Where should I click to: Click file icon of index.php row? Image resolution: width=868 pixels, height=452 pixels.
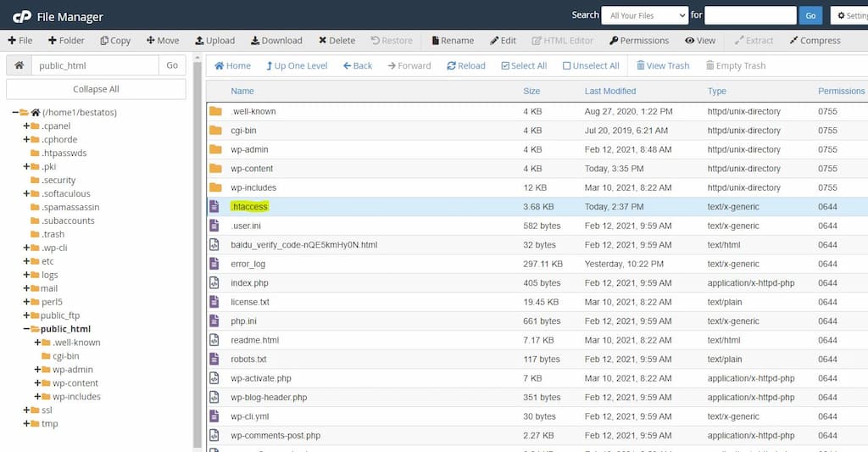(214, 283)
